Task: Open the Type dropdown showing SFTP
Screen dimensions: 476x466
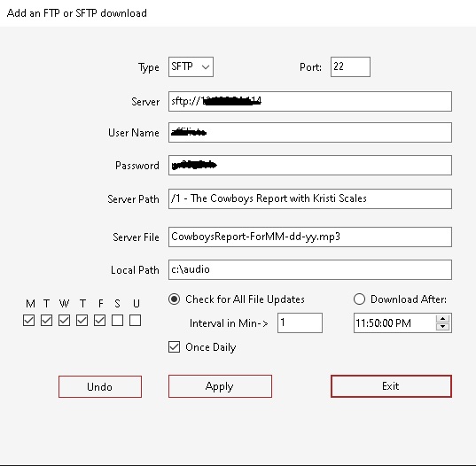Action: click(x=191, y=66)
